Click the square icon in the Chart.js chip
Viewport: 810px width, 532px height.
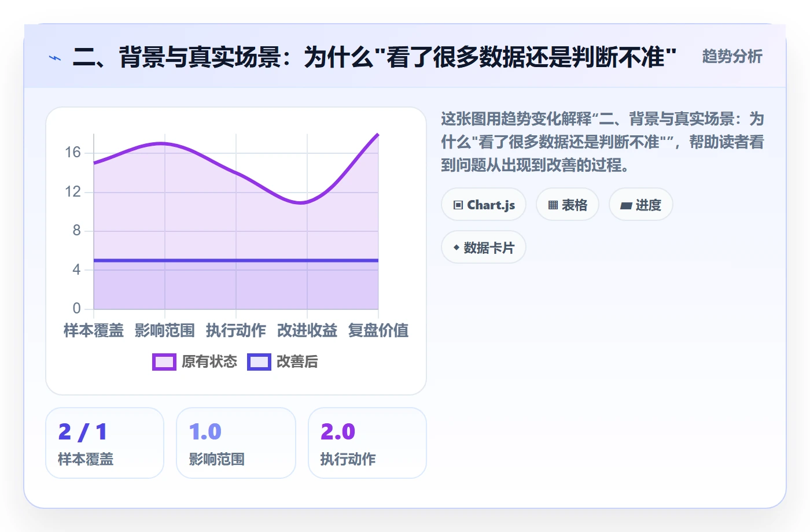pos(458,205)
